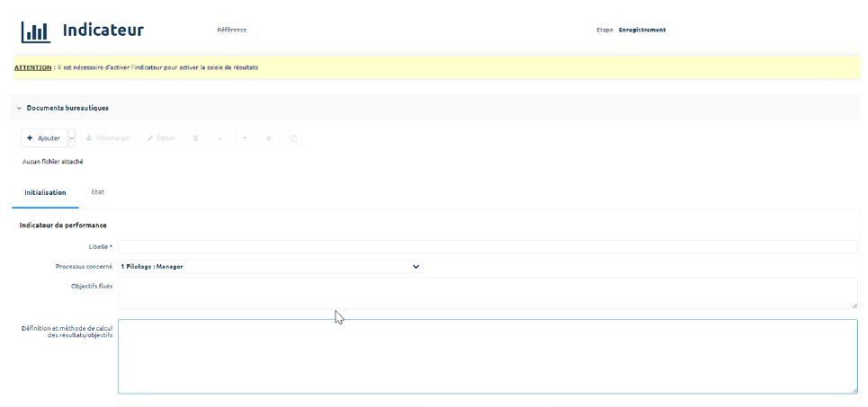Screen dimensions: 868x407
Task: Click the Ajouter button to add file
Action: (x=44, y=138)
